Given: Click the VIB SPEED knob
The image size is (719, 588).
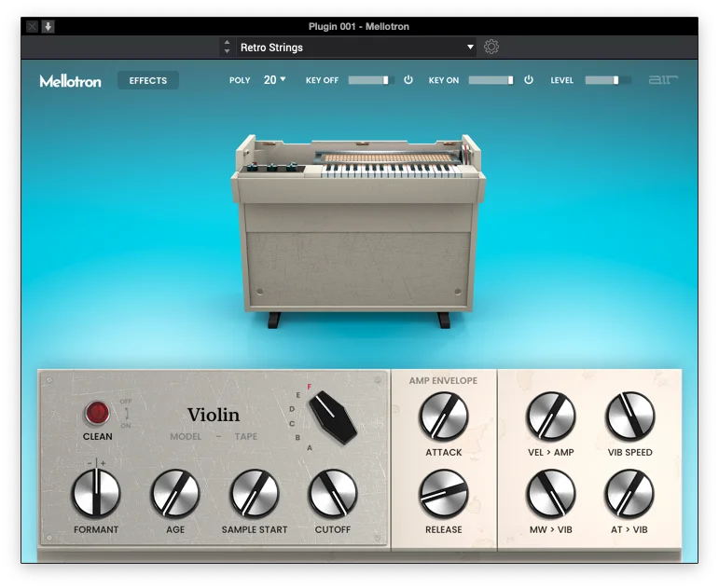Looking at the screenshot, I should pyautogui.click(x=630, y=417).
